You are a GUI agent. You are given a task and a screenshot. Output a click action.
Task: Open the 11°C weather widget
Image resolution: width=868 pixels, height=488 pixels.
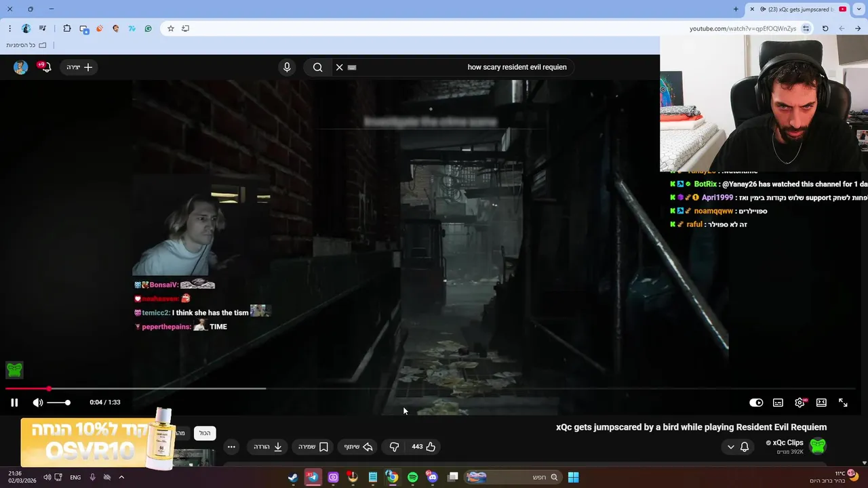click(833, 477)
